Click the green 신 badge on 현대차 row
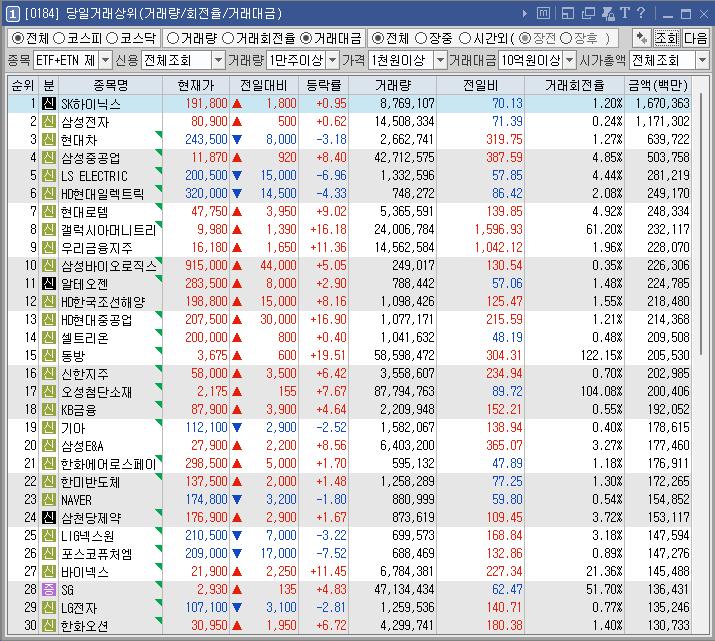 pos(49,140)
